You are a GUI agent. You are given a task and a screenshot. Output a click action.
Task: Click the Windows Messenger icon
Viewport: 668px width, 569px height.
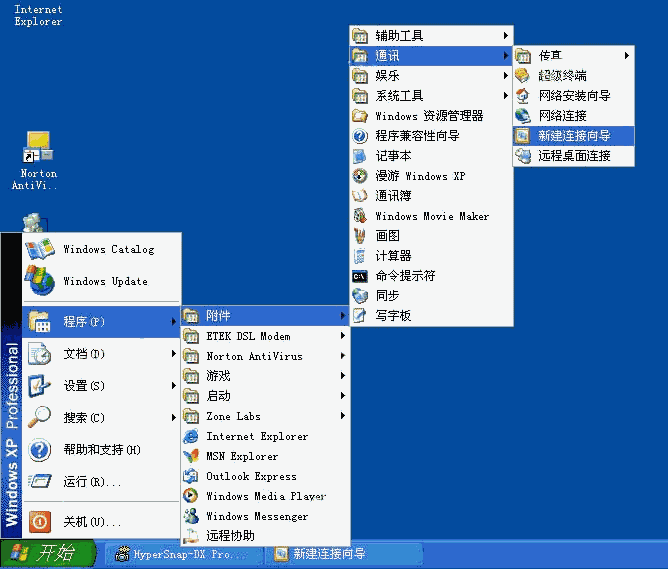pyautogui.click(x=191, y=516)
